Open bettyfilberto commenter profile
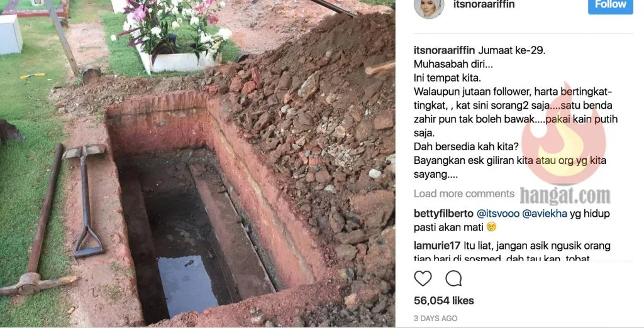644x328 pixels. pos(443,214)
